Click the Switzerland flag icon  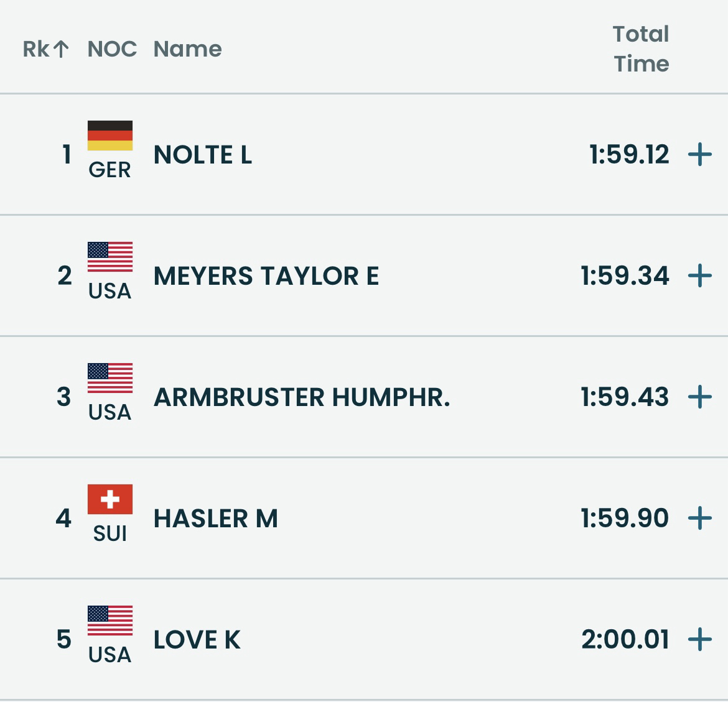click(110, 499)
